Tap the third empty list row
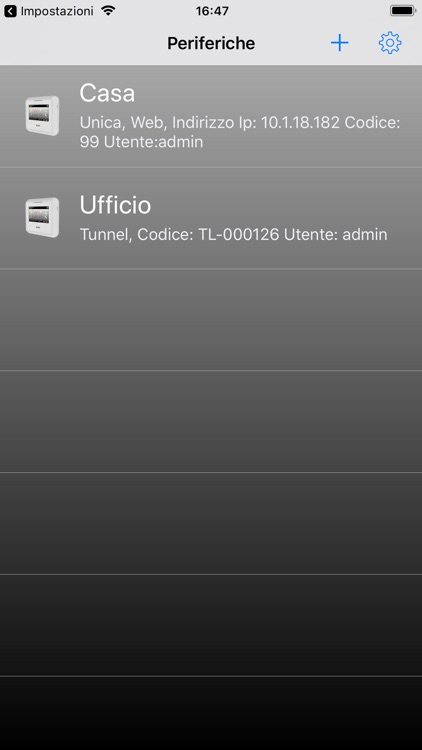 [211, 523]
